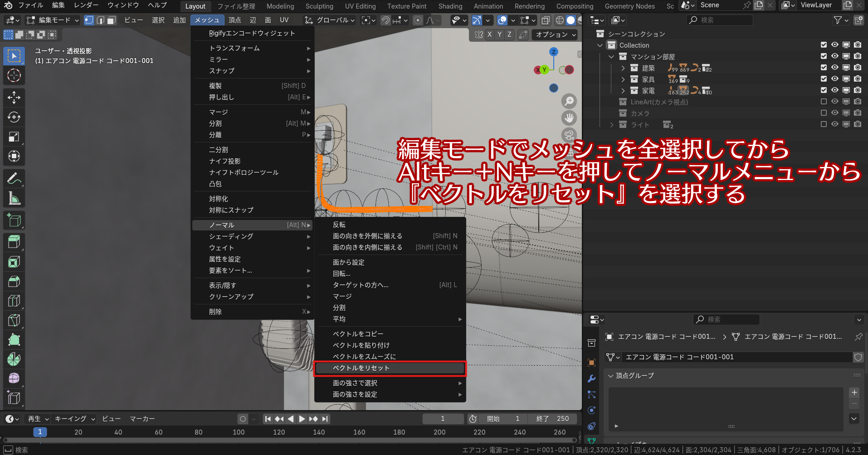868x455 pixels.
Task: Toggle the Z mirror axis button
Action: [510, 34]
